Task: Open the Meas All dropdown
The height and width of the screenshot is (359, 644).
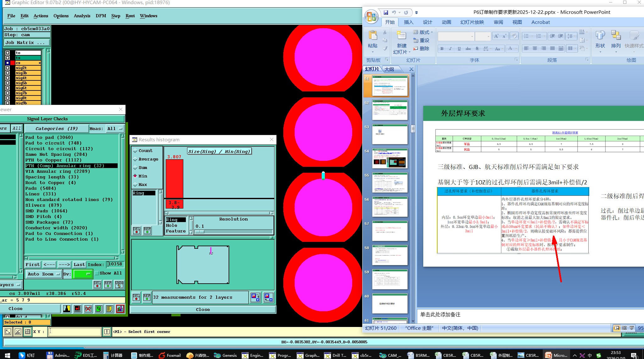Action: tap(115, 128)
